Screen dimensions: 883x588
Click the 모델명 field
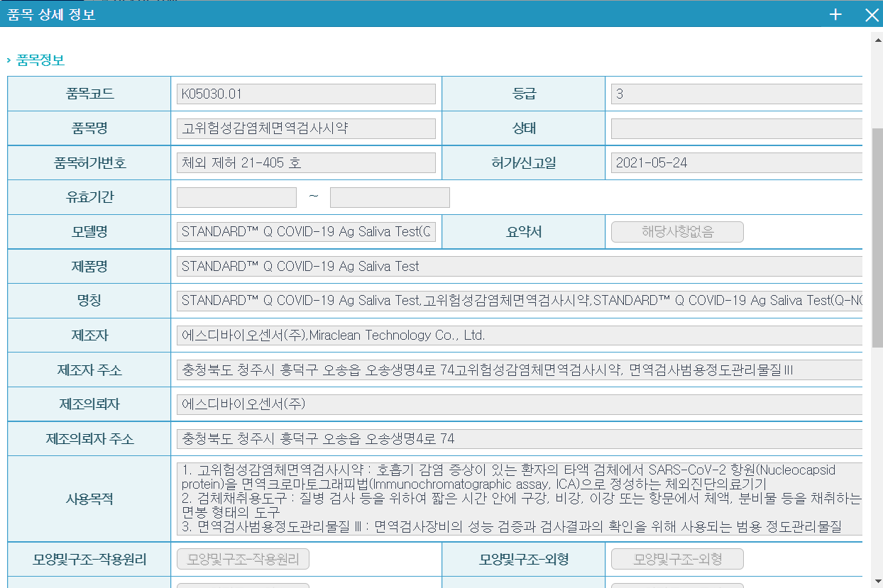point(306,232)
